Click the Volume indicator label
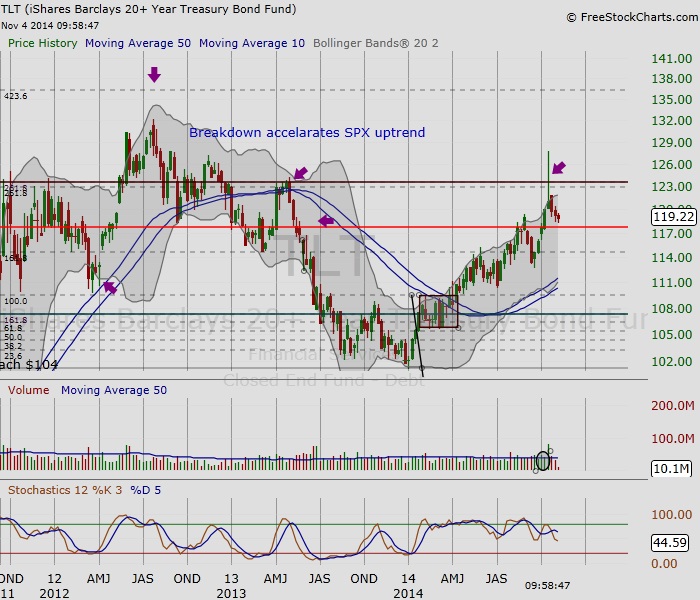This screenshot has width=700, height=600. 29,390
